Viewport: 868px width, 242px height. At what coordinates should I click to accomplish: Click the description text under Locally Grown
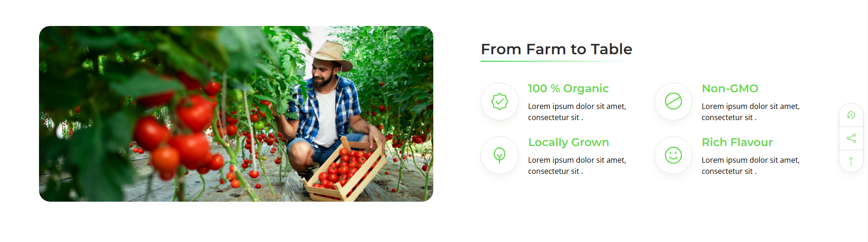tap(577, 166)
